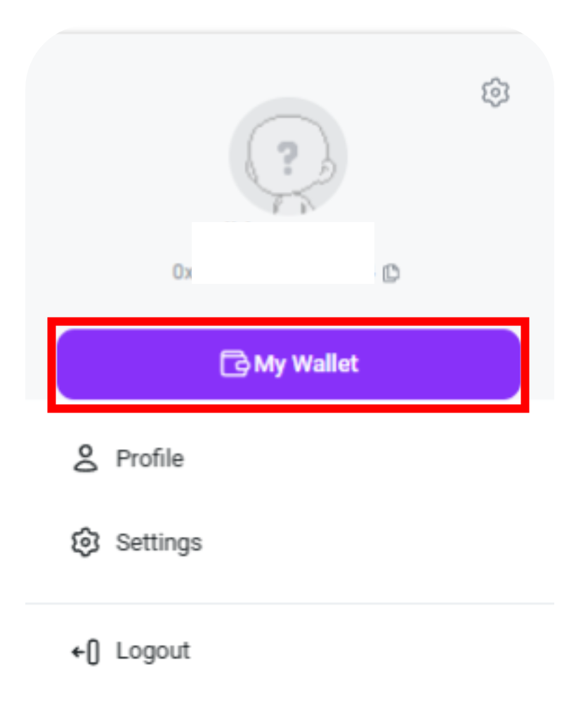The width and height of the screenshot is (576, 728).
Task: Click the purple highlighted wallet button area
Action: tap(288, 365)
